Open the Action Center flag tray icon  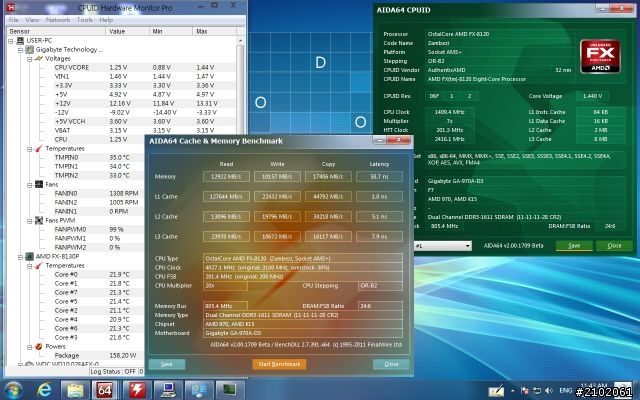pos(525,391)
